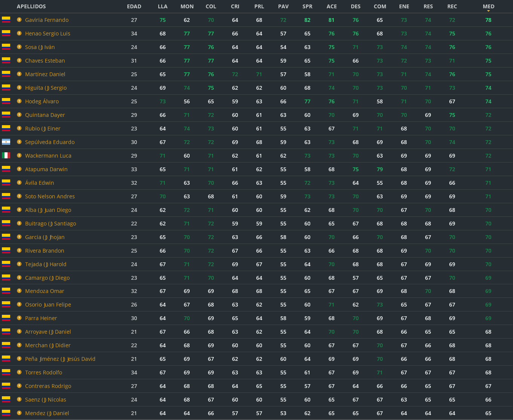Image resolution: width=513 pixels, height=420 pixels.
Task: Open rider Higuita (J) Sergio
Action: pyautogui.click(x=46, y=88)
